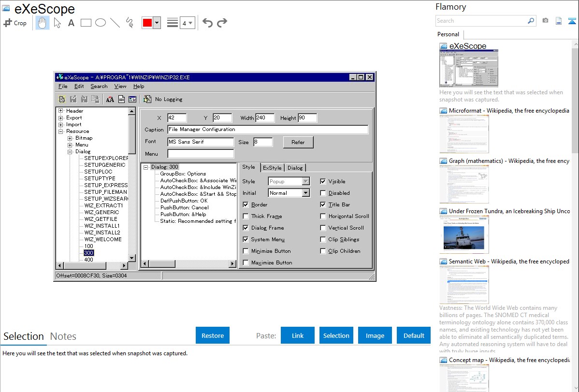Click the third eXeScope toolbar disk icon
The height and width of the screenshot is (392, 579).
pos(84,99)
